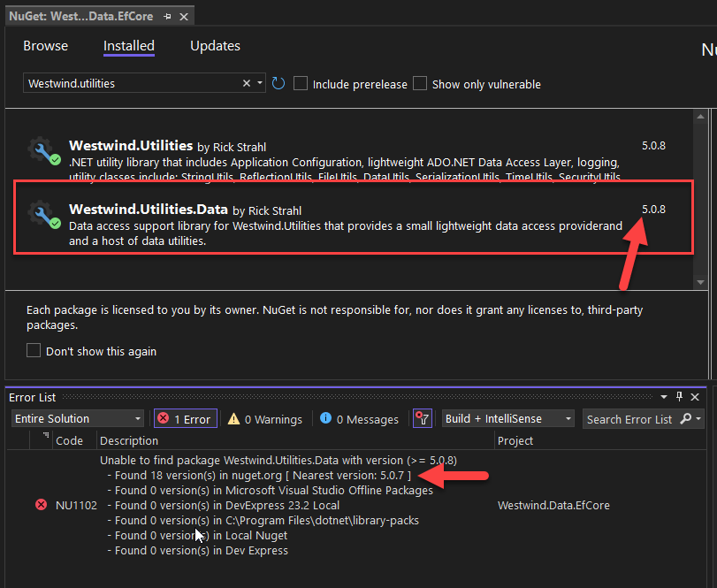The image size is (717, 588).
Task: Click the 'Found 18 version(s) in nuget.org' line
Action: [259, 476]
